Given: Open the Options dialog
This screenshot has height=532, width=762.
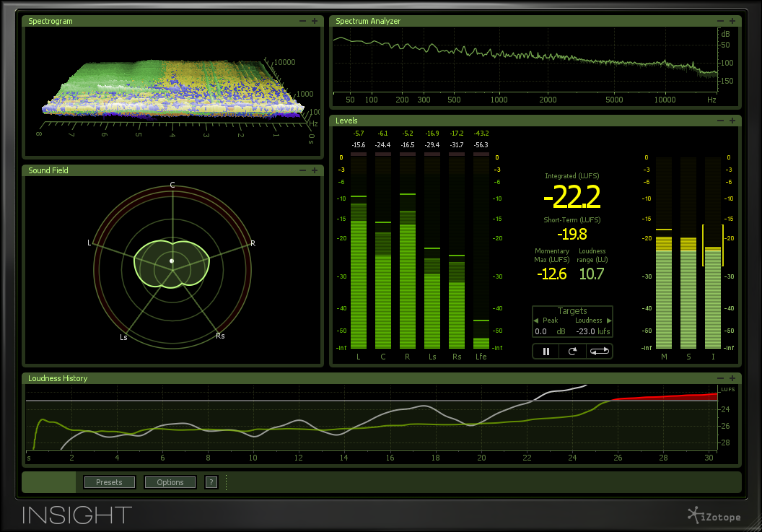Looking at the screenshot, I should click(x=170, y=482).
